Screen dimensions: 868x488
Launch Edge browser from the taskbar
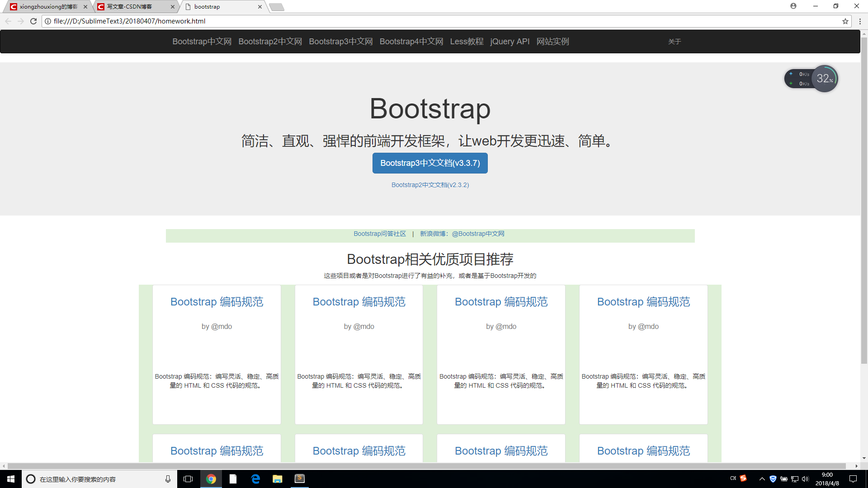point(255,479)
